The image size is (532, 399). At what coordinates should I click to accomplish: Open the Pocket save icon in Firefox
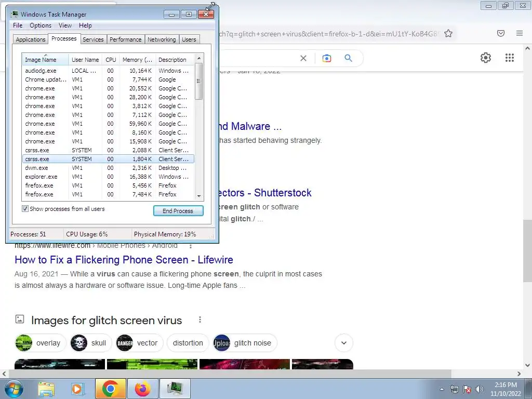coord(501,33)
